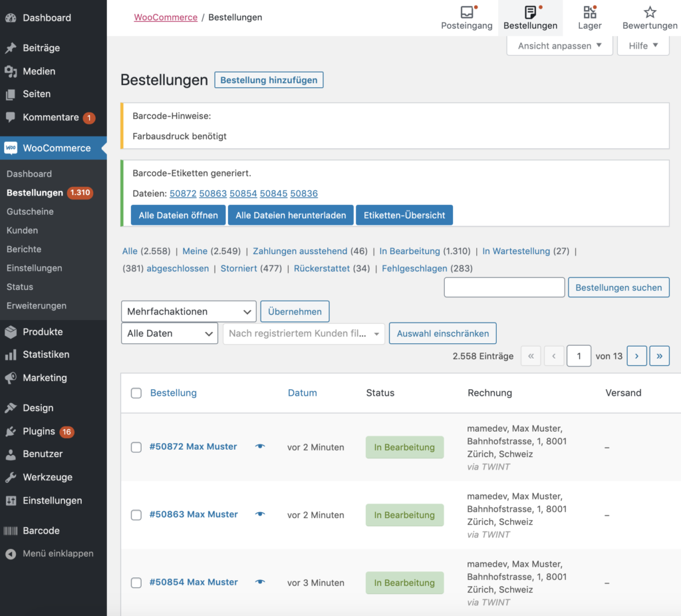
Task: Select checkbox for order #50863
Action: pyautogui.click(x=136, y=515)
